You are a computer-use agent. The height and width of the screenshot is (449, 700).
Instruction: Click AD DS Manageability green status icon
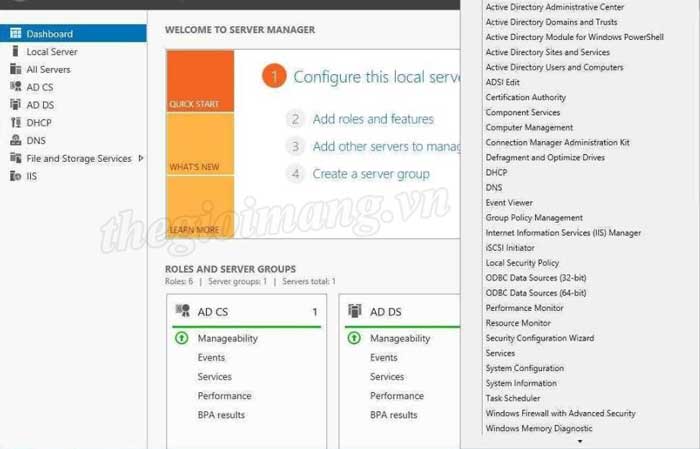[x=354, y=338]
